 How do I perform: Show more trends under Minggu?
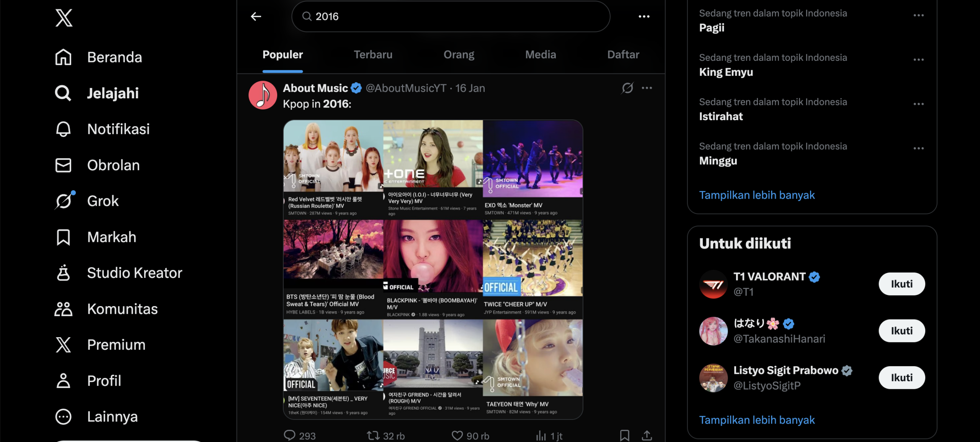[757, 195]
